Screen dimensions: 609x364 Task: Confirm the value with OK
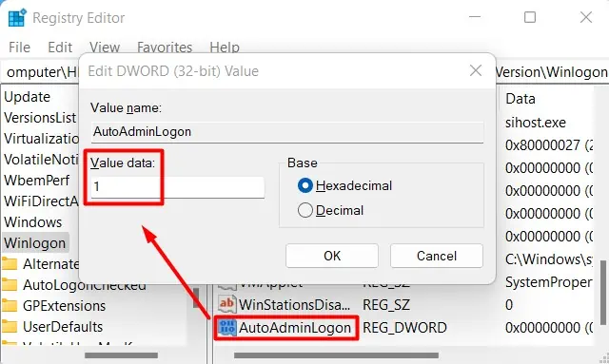point(332,256)
